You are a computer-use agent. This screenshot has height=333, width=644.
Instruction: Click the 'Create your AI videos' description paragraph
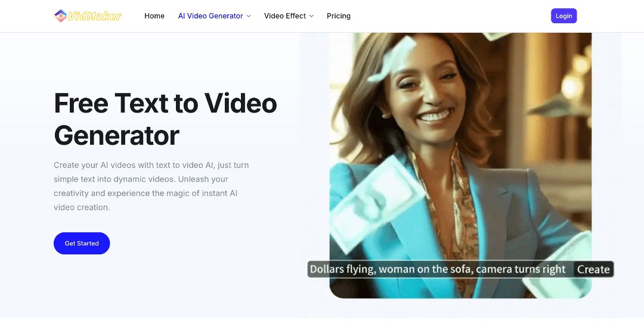coord(151,186)
